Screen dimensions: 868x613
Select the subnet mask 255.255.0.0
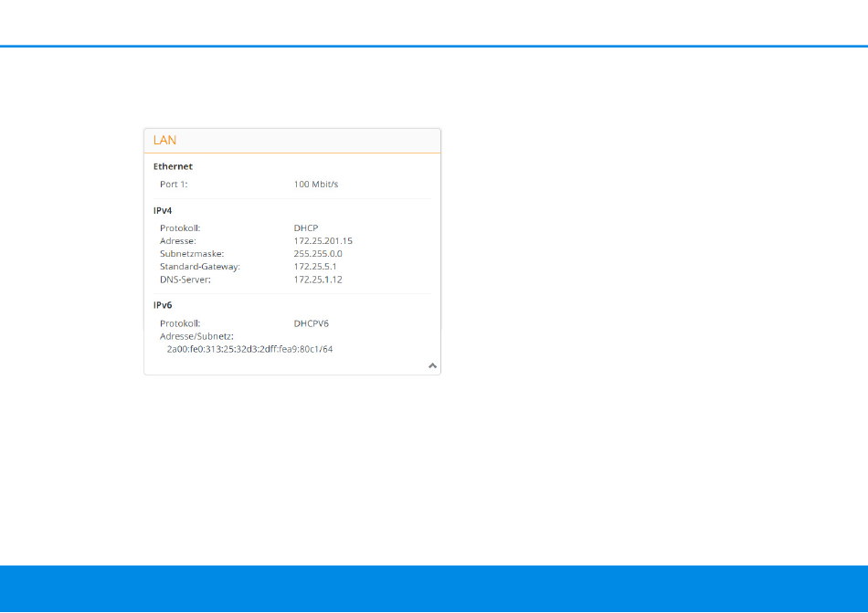pyautogui.click(x=317, y=254)
